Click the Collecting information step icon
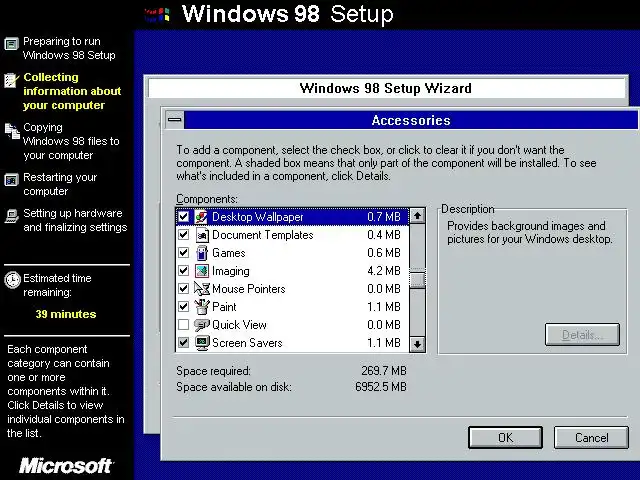 (x=11, y=80)
